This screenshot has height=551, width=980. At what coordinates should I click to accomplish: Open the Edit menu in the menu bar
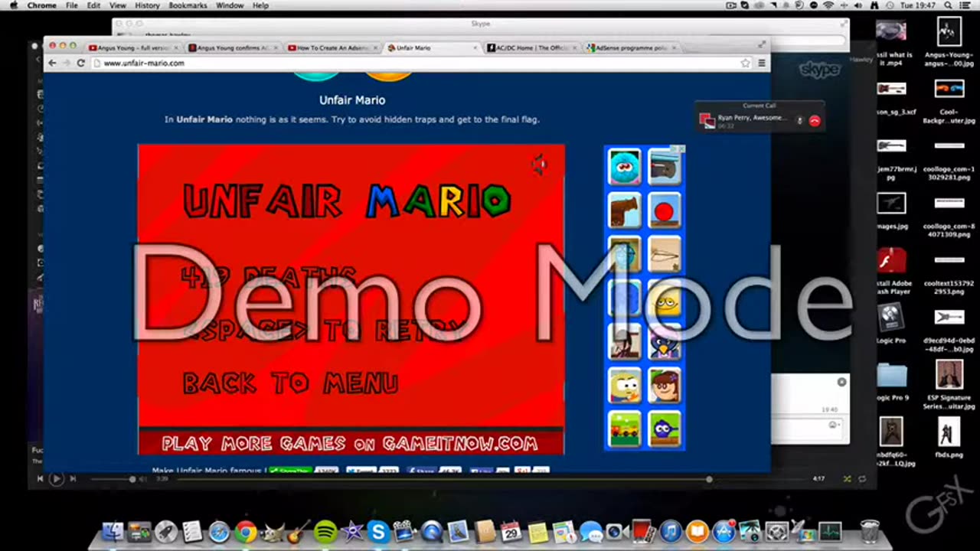coord(93,5)
